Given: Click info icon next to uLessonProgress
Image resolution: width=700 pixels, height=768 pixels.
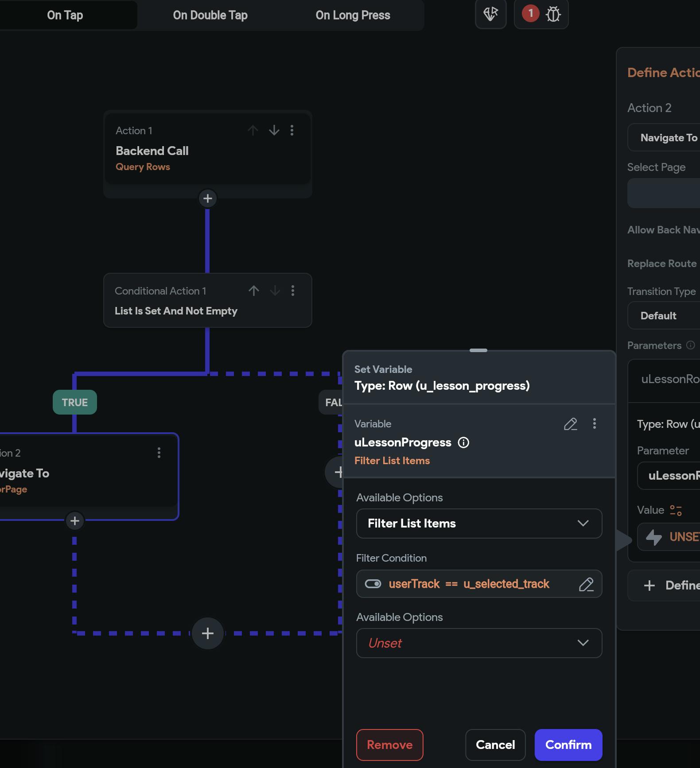Looking at the screenshot, I should click(x=463, y=442).
